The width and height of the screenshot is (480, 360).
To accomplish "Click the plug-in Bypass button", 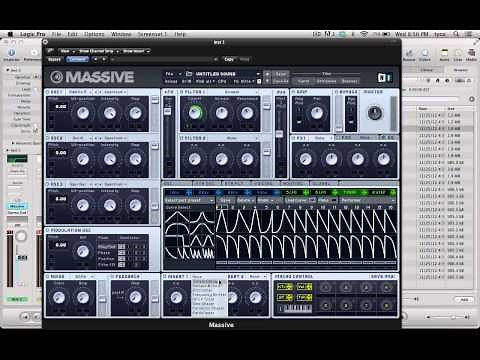I will click(54, 59).
